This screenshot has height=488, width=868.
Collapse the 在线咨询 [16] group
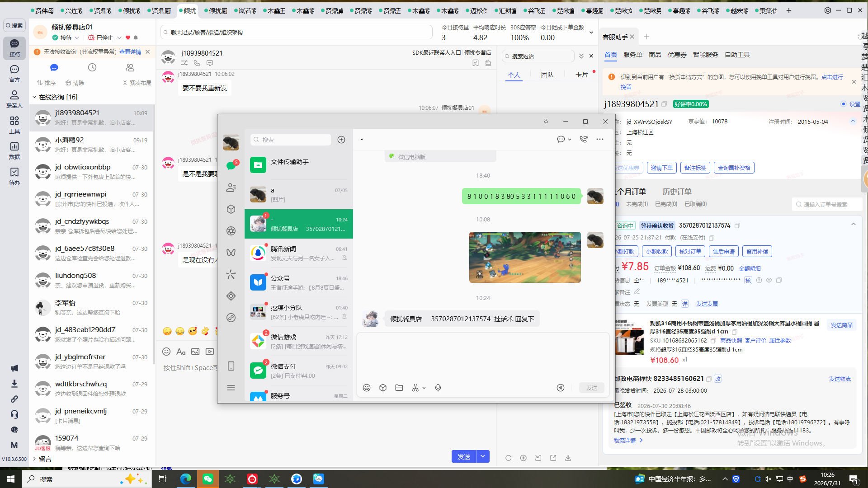[34, 97]
